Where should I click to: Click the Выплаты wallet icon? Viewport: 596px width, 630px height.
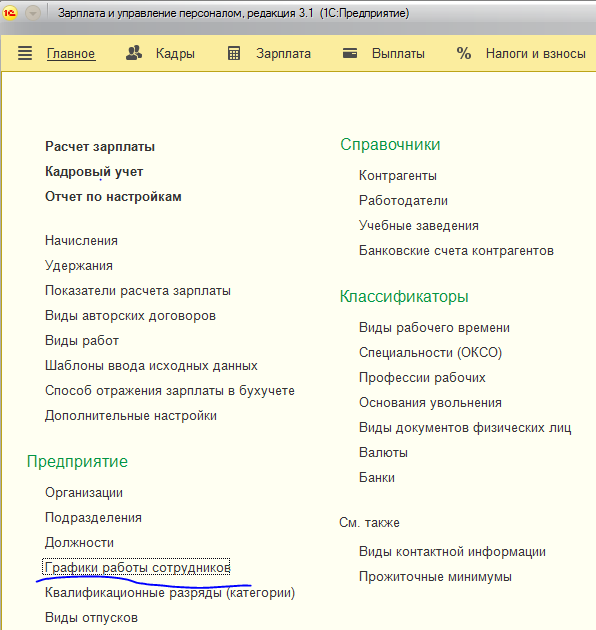[350, 53]
